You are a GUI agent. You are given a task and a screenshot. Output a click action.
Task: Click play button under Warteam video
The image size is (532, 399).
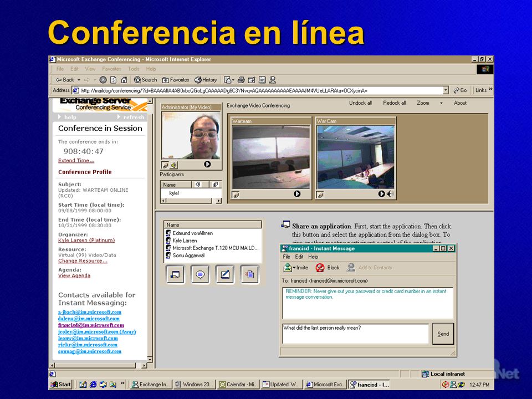297,194
